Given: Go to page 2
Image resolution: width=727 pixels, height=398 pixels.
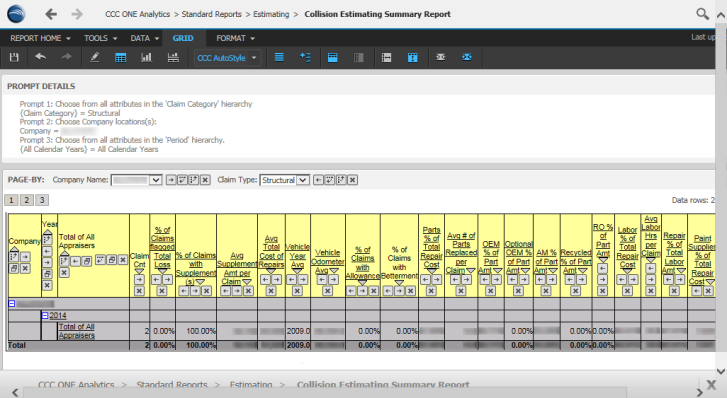Looking at the screenshot, I should tap(26, 200).
